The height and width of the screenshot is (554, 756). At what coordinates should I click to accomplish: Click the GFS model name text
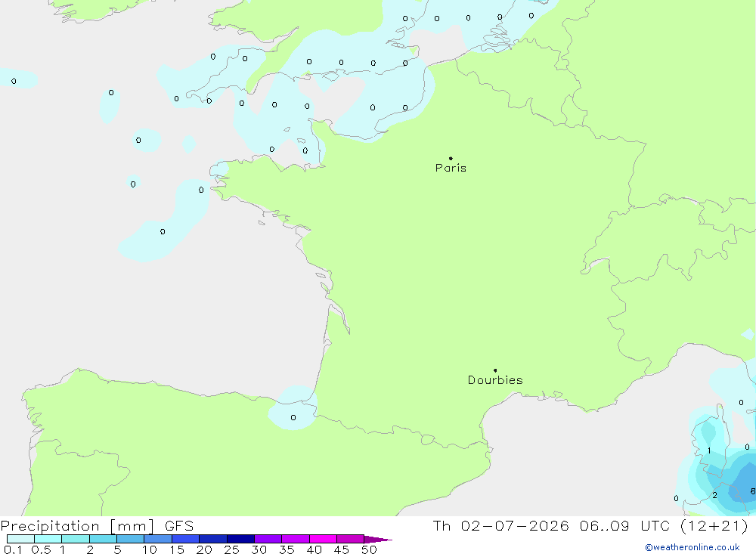coord(179,526)
